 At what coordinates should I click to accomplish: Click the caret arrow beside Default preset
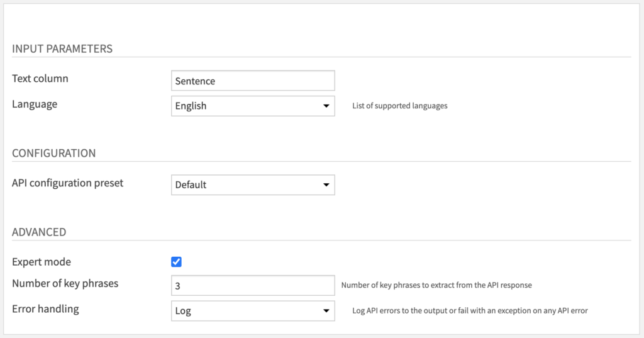(x=326, y=185)
